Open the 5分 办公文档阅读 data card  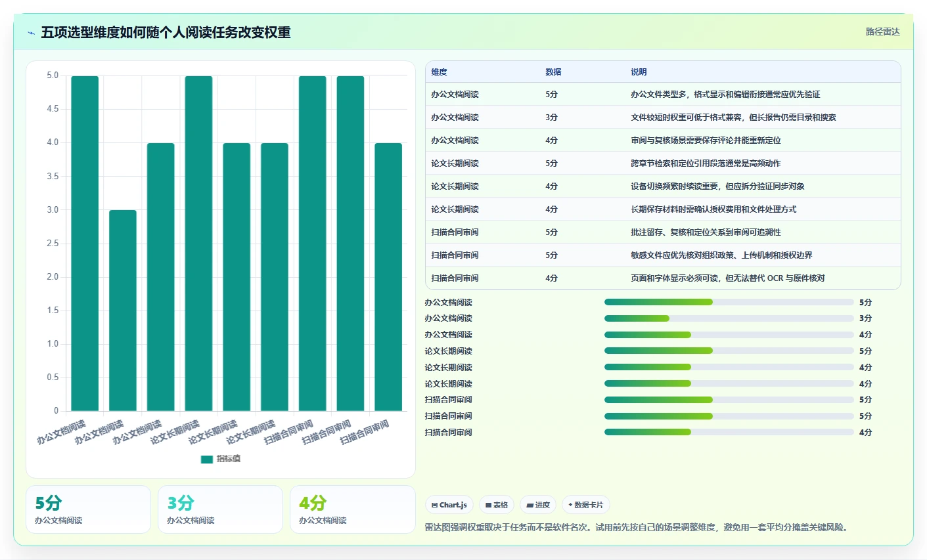coord(88,509)
